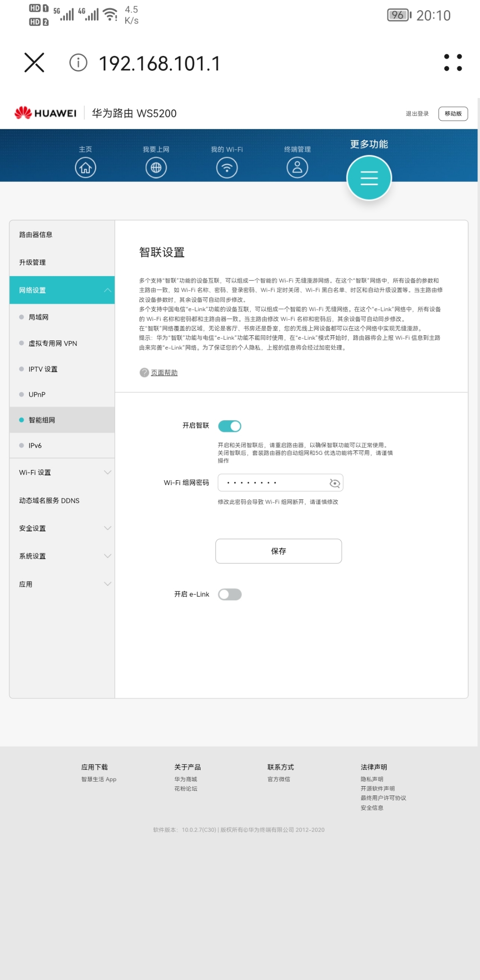Open internet access globe icon

click(x=156, y=168)
